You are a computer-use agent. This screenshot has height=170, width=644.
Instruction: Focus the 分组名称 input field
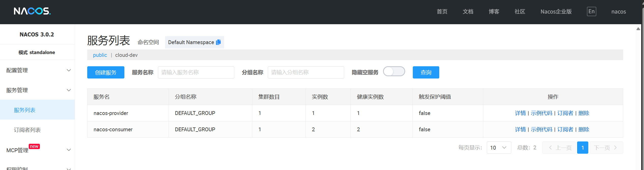click(x=306, y=72)
